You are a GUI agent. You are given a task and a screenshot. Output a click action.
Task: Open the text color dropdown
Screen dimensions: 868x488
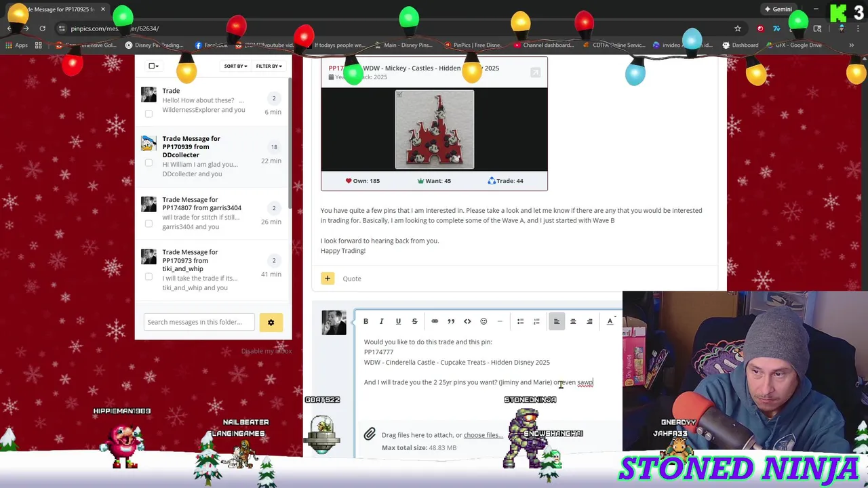(610, 321)
